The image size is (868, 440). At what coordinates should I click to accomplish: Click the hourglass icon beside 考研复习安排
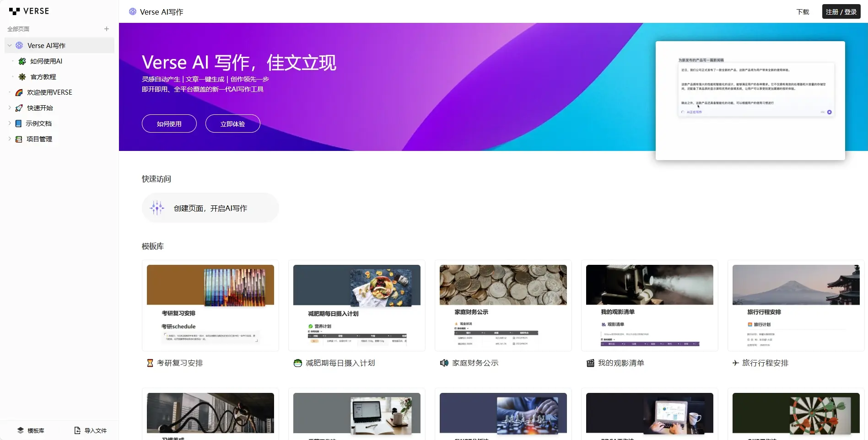[x=150, y=363]
